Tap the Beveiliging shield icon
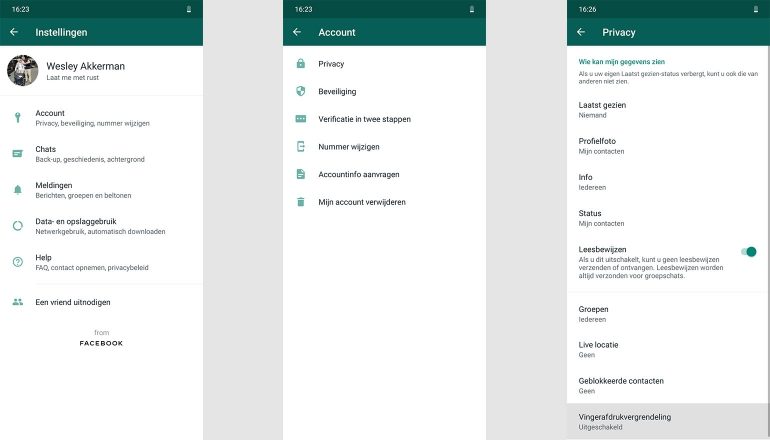The width and height of the screenshot is (770, 440). [300, 91]
